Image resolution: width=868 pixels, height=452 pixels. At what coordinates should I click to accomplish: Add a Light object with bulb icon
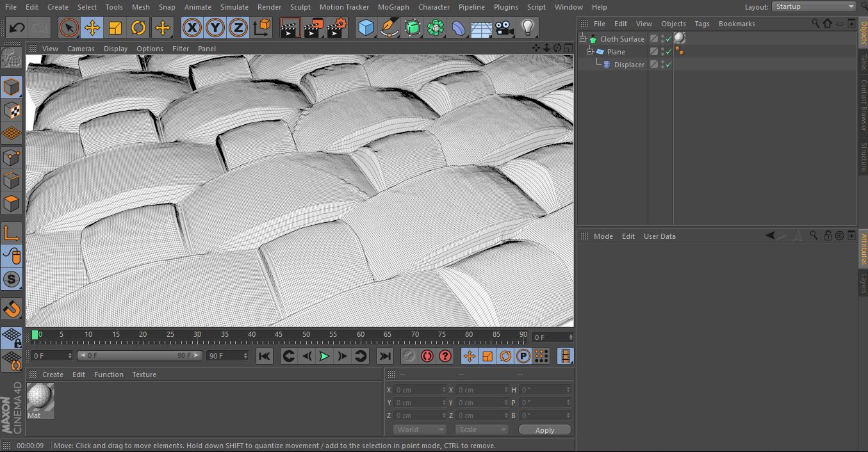coord(528,28)
